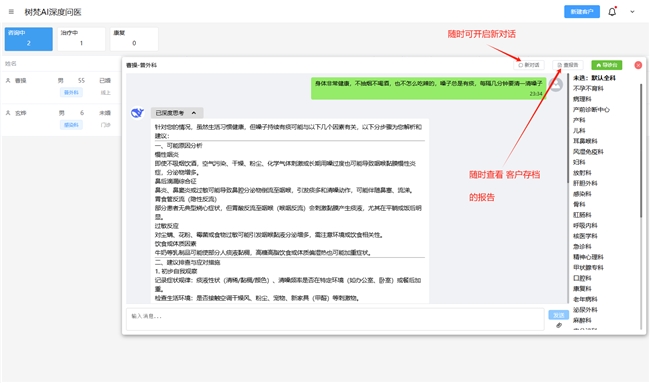Click the green 导诊台 button

[x=607, y=65]
